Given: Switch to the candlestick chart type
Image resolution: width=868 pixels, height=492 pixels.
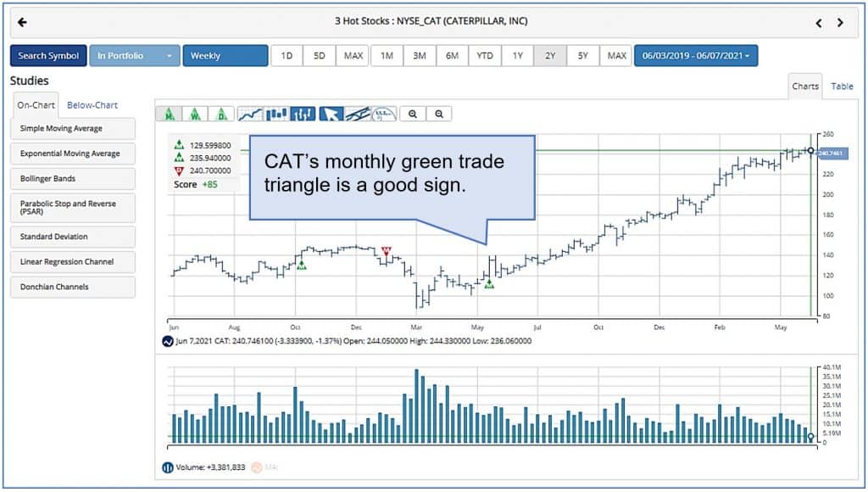Looking at the screenshot, I should (x=277, y=115).
